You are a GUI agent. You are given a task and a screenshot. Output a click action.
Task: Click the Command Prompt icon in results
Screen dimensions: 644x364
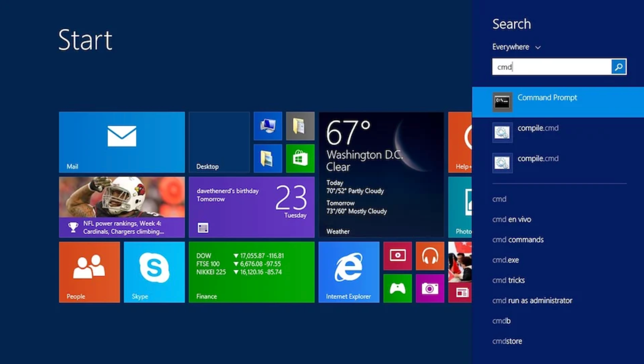click(x=502, y=102)
